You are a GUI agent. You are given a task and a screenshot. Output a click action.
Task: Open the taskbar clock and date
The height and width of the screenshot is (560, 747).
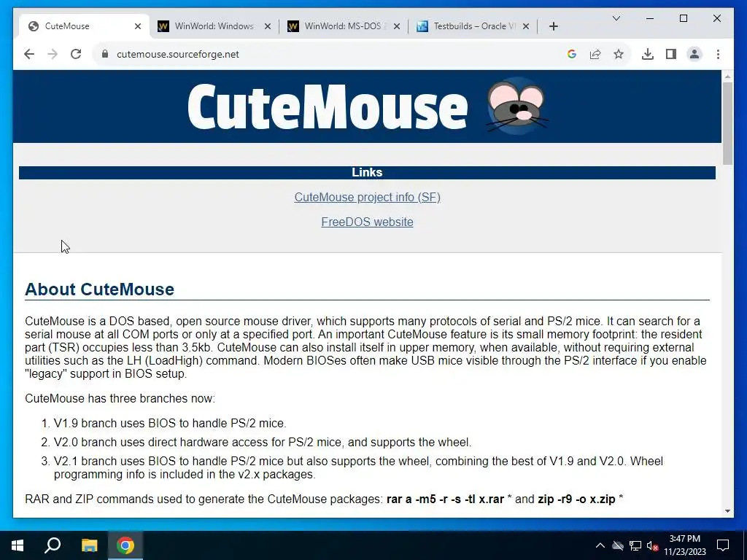pyautogui.click(x=685, y=545)
